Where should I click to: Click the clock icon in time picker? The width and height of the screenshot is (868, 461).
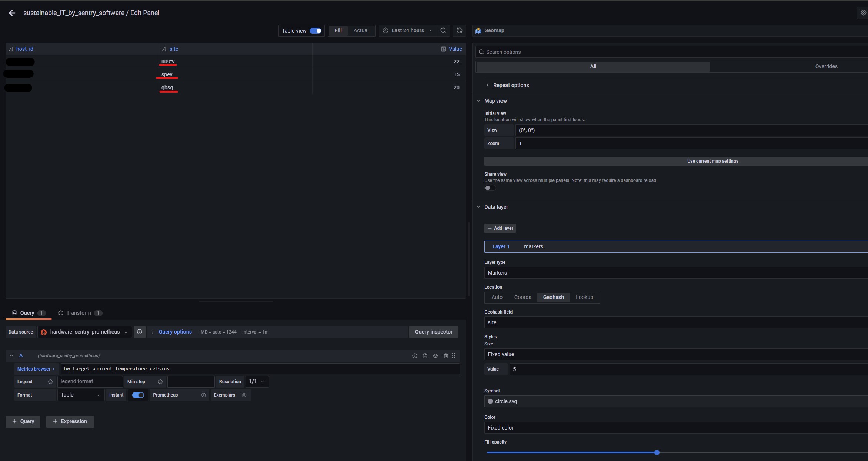[385, 30]
